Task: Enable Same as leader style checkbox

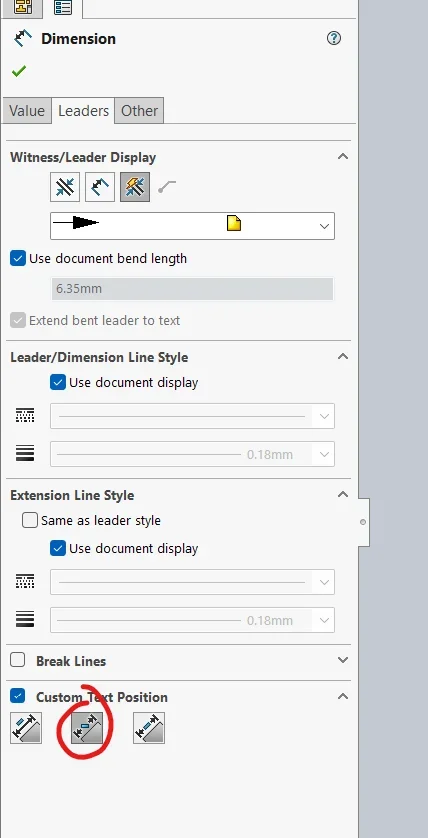Action: (30, 520)
